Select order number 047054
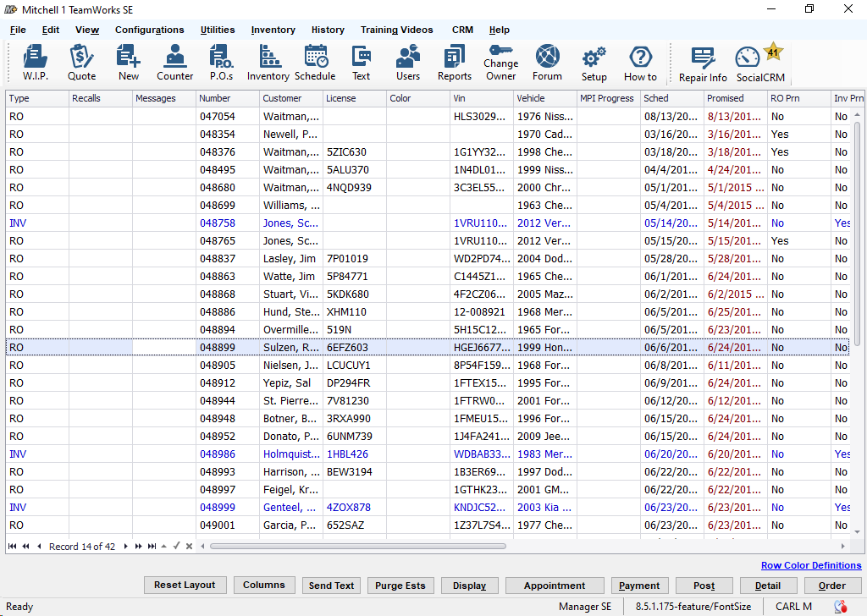The height and width of the screenshot is (616, 867). coord(227,117)
